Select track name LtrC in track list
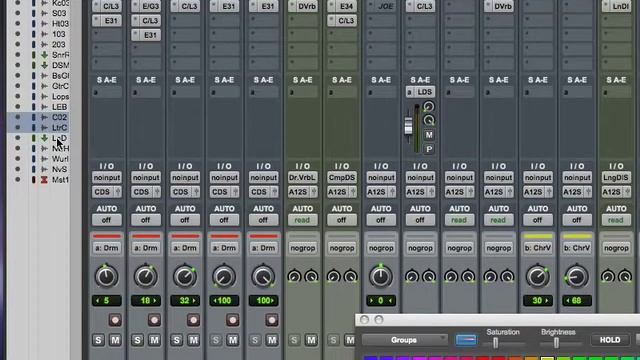Viewport: 640px width, 360px height. pos(60,128)
